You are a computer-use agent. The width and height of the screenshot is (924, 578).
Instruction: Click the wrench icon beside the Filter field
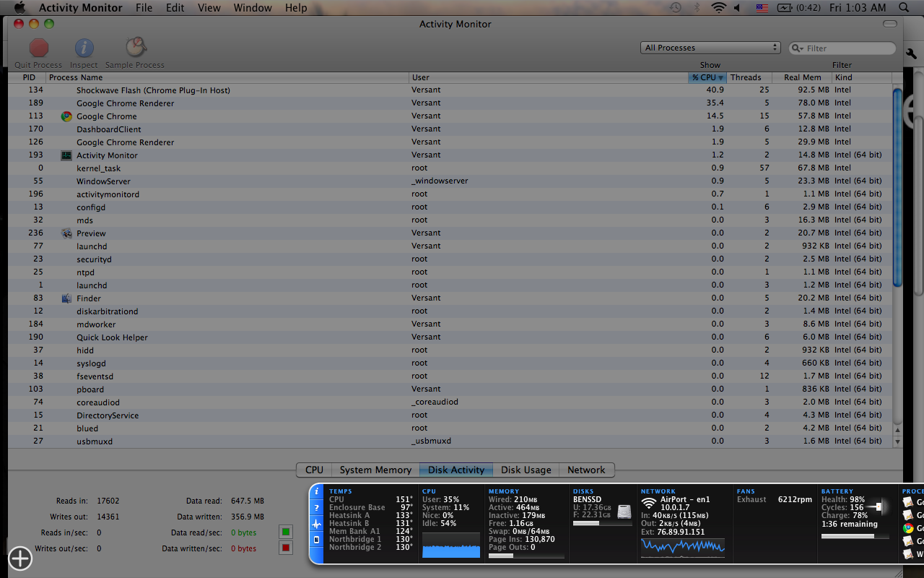911,53
